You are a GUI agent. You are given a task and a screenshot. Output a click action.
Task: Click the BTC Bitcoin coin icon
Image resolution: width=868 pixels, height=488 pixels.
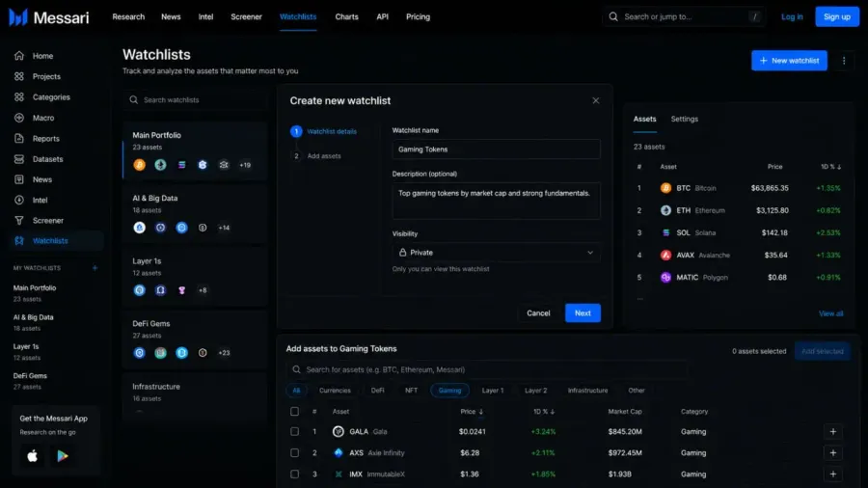[665, 188]
